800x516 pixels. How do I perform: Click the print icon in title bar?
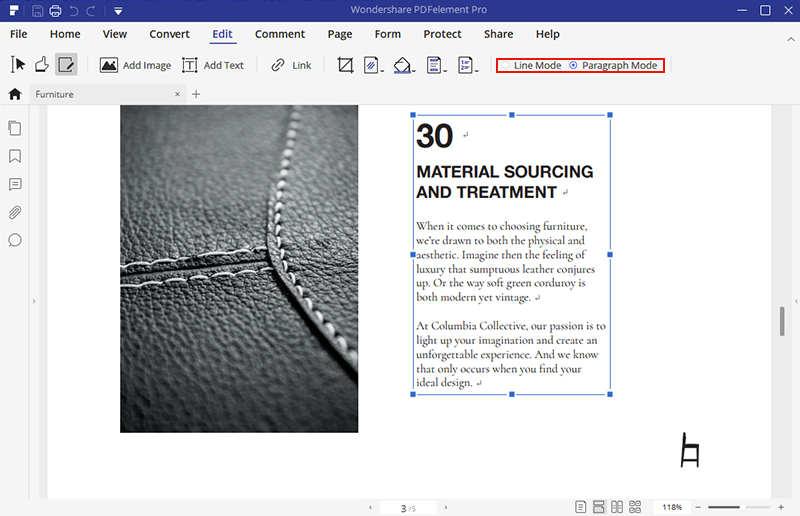(x=55, y=11)
